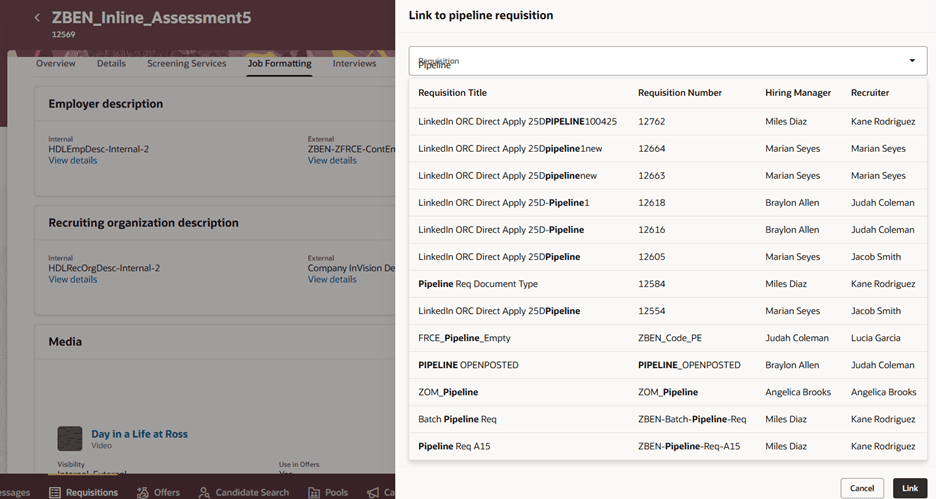Open the Requisitions icon in bottom navigation
The width and height of the screenshot is (936, 499).
[x=55, y=492]
